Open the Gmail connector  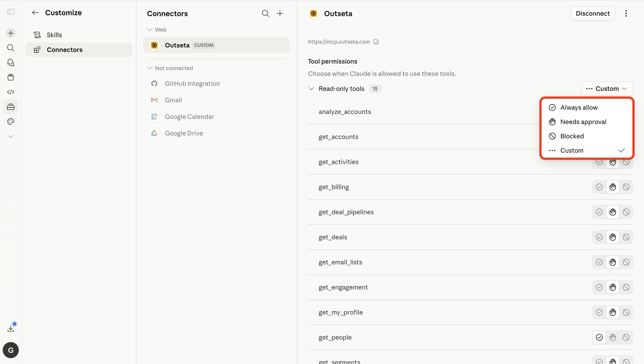tap(216, 100)
